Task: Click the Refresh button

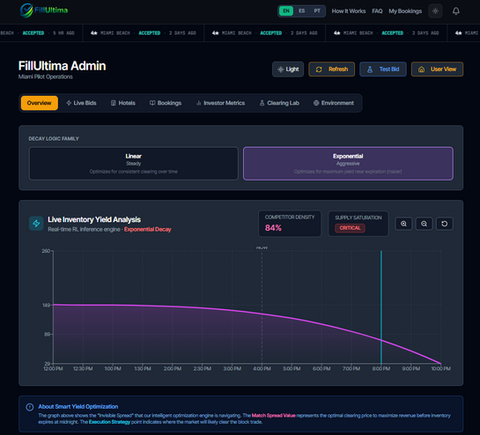Action: (332, 69)
